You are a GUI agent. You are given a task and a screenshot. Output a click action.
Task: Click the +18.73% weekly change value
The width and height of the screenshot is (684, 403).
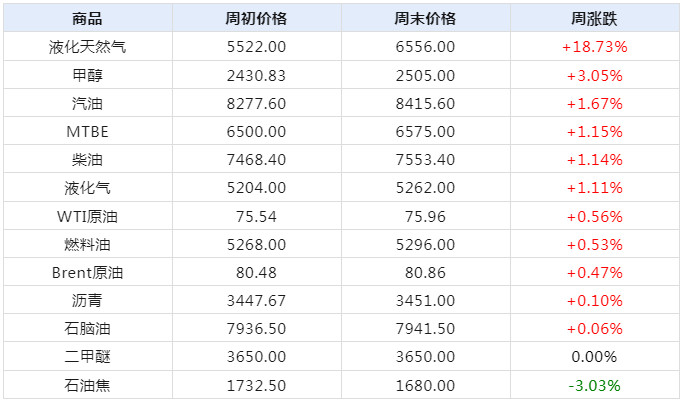(x=594, y=47)
